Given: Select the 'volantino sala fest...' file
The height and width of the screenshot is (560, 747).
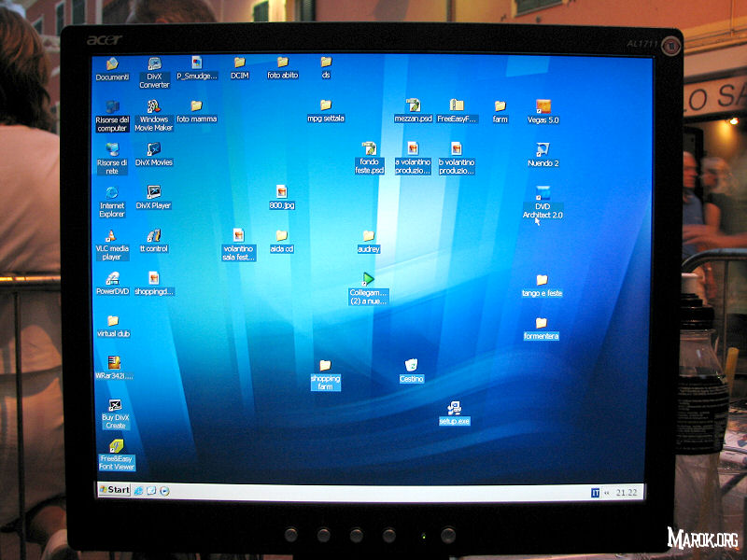Looking at the screenshot, I should (x=239, y=245).
